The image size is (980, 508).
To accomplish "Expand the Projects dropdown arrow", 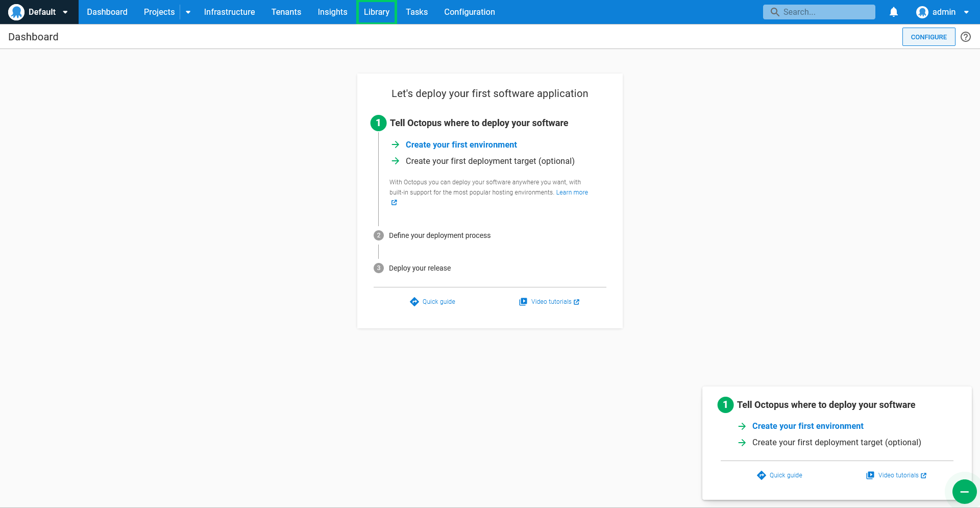I will tap(188, 12).
